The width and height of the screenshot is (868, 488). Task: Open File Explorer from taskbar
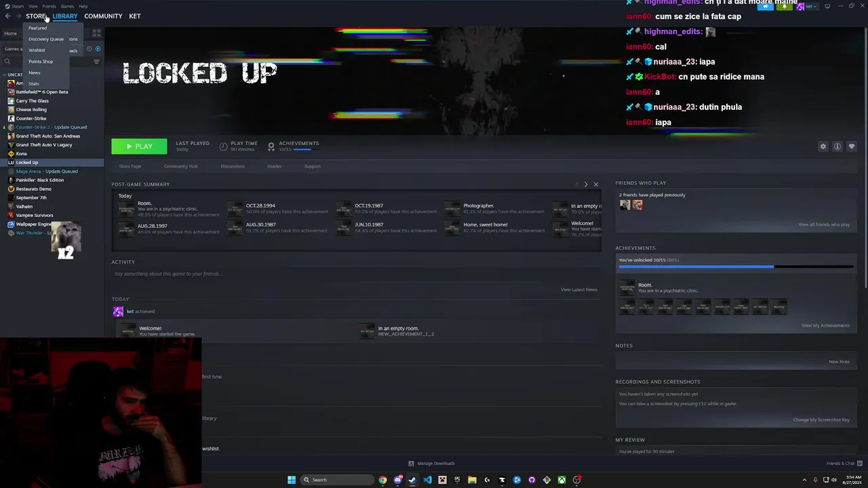click(x=472, y=480)
